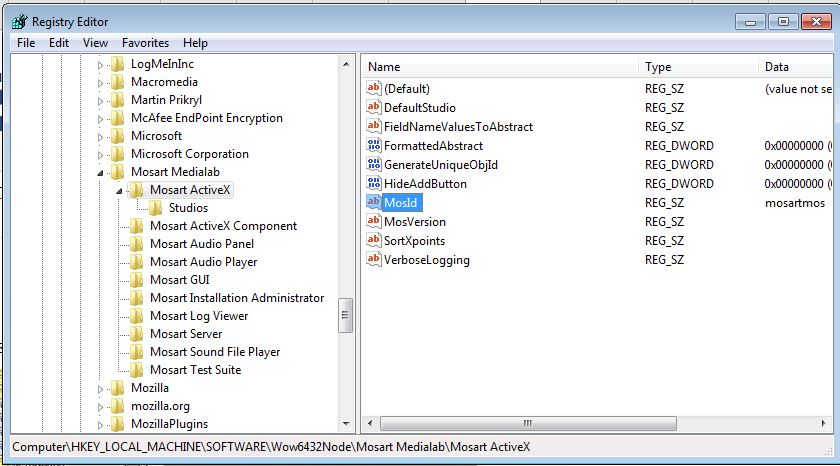Click tree pane vertical scrollbar down arrow
The image size is (840, 466).
point(346,423)
